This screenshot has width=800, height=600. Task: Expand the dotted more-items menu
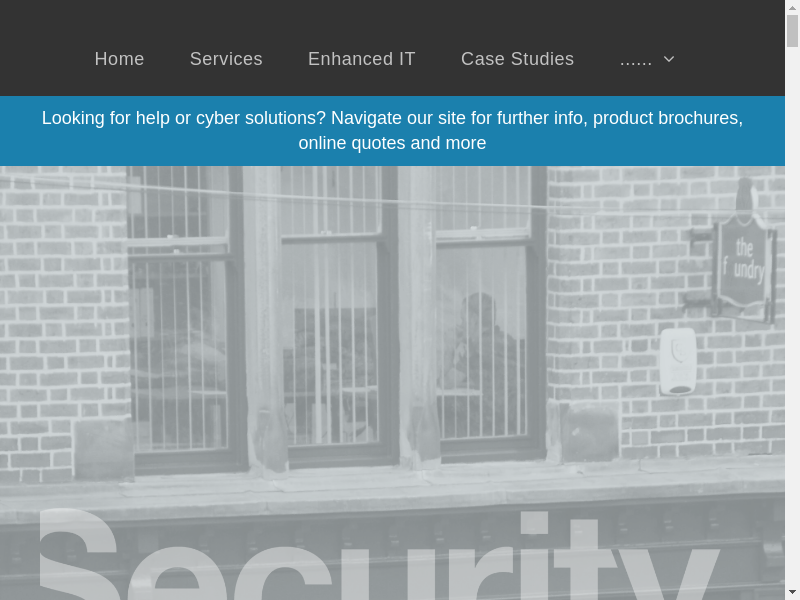tap(647, 59)
